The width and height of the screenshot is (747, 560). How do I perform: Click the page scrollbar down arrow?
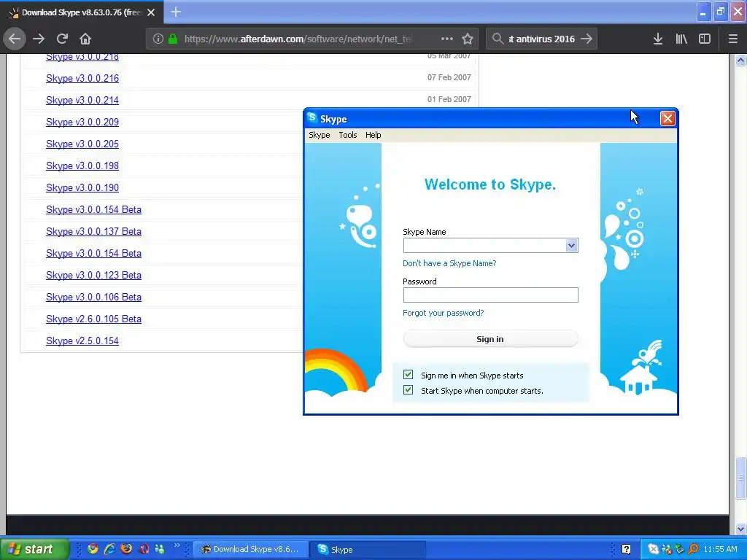pyautogui.click(x=740, y=529)
